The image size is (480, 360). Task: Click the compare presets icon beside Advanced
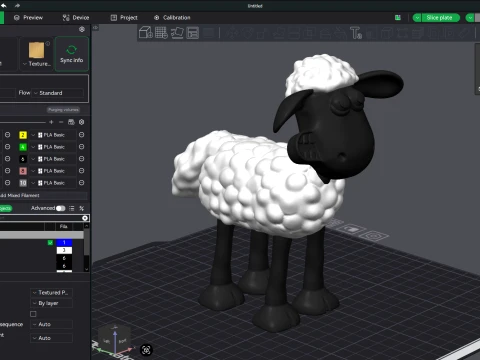point(82,208)
